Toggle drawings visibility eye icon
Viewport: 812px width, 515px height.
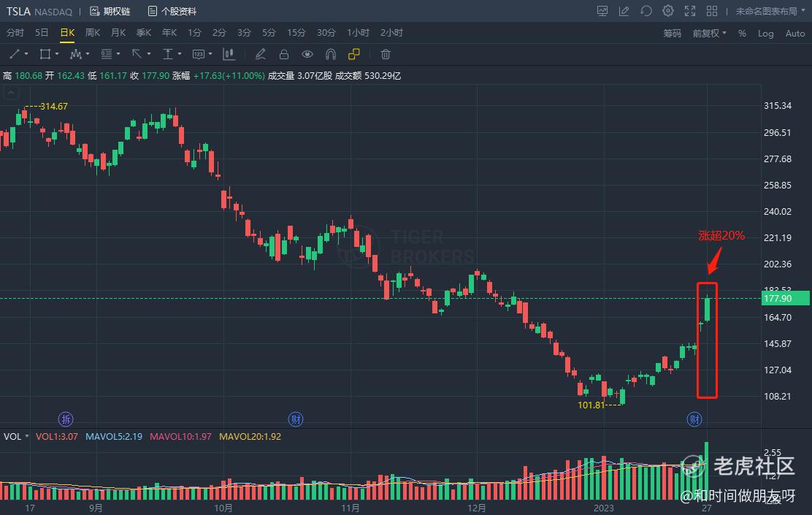307,54
